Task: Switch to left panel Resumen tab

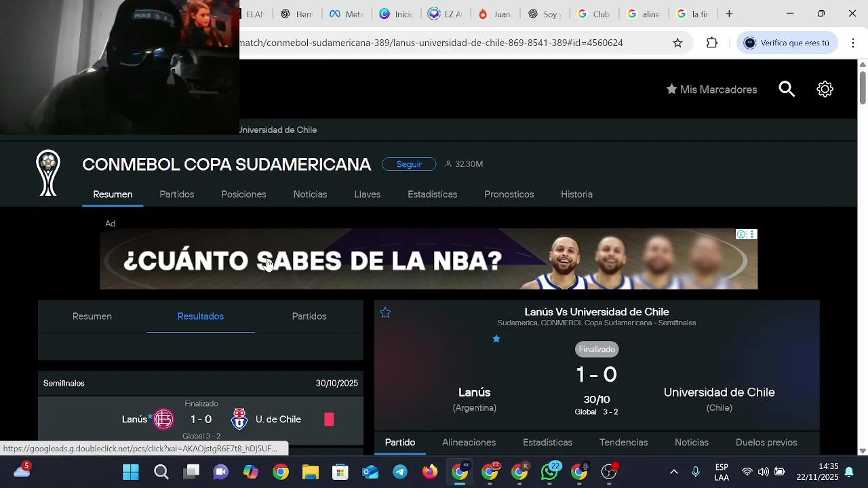Action: click(x=92, y=317)
